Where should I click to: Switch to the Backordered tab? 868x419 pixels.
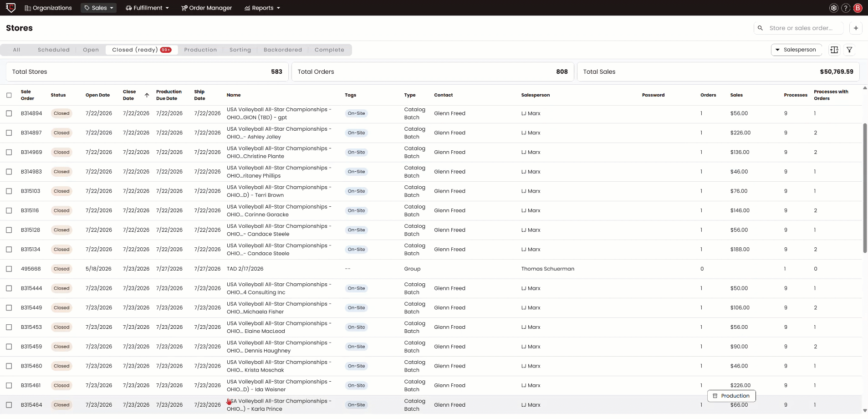[282, 50]
